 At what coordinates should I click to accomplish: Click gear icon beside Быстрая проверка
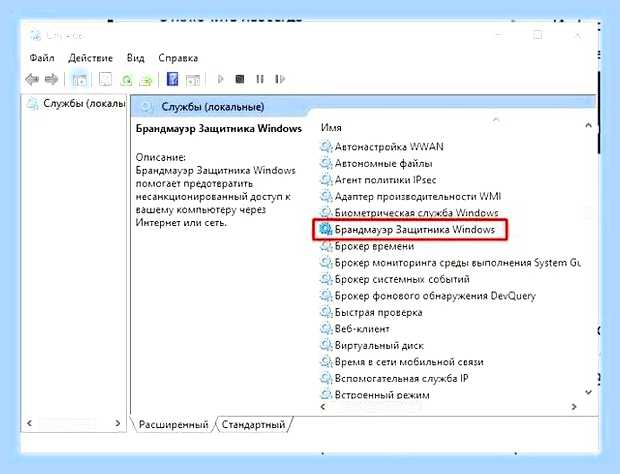coord(326,313)
